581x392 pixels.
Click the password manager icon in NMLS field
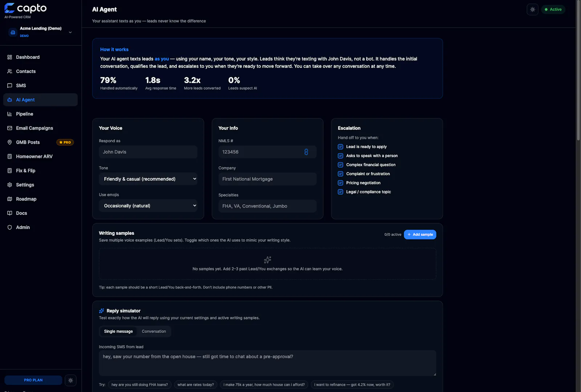(306, 152)
